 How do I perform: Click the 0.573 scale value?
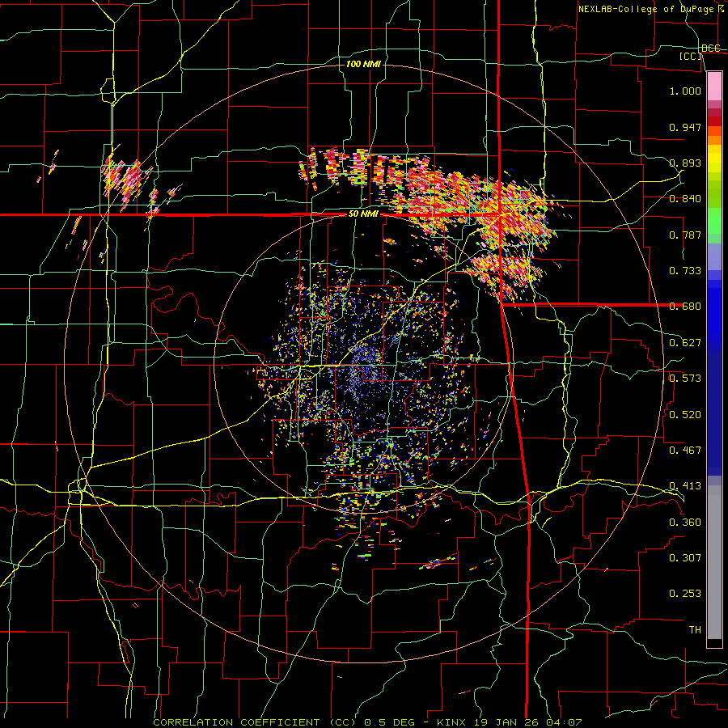(x=685, y=379)
